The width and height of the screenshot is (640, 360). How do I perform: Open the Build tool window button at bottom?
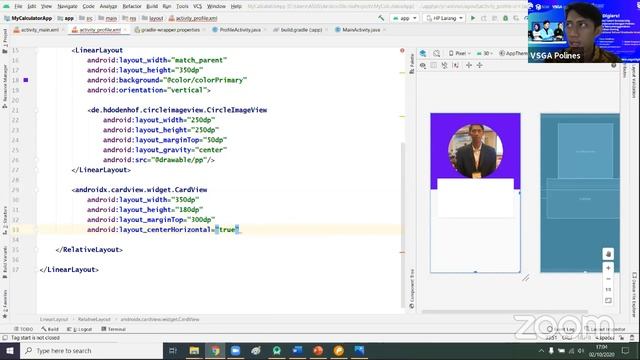50,329
